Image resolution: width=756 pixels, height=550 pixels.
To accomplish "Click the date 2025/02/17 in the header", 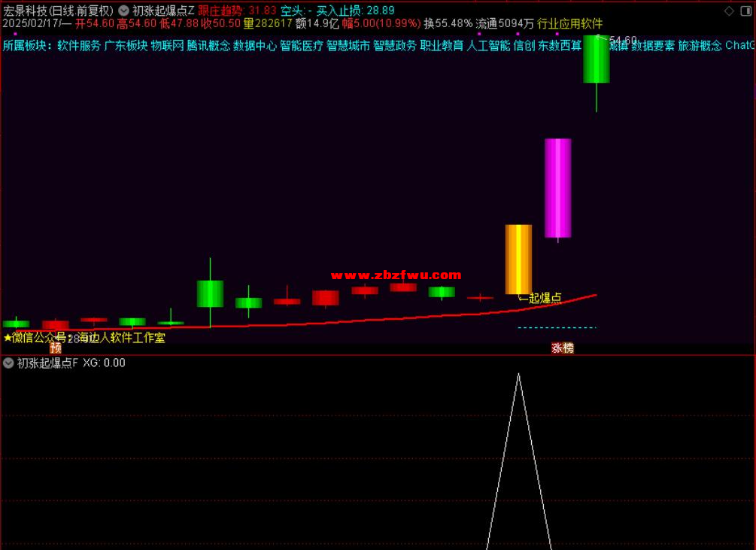I will tap(32, 23).
